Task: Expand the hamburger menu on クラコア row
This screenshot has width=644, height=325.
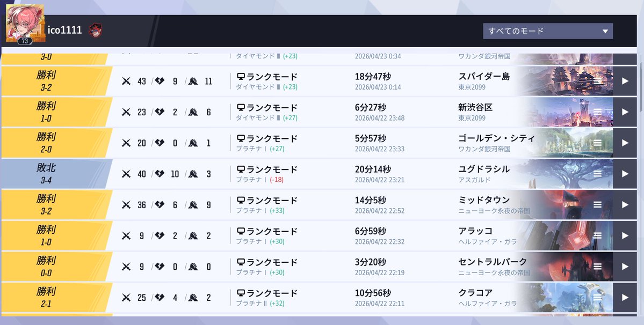Action: coord(597,296)
